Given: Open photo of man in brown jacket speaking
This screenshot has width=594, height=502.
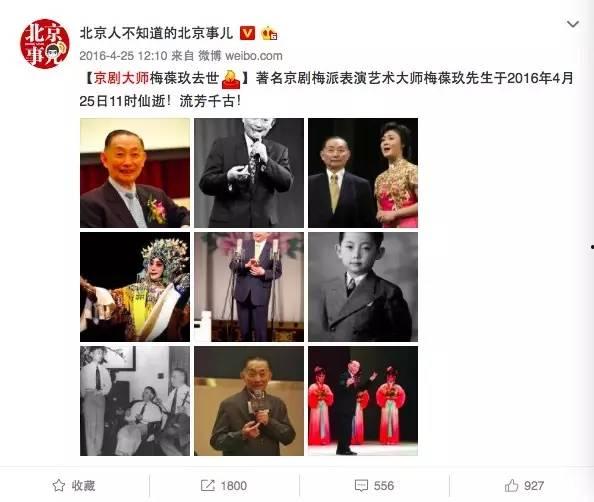Looking at the screenshot, I should coord(249,401).
